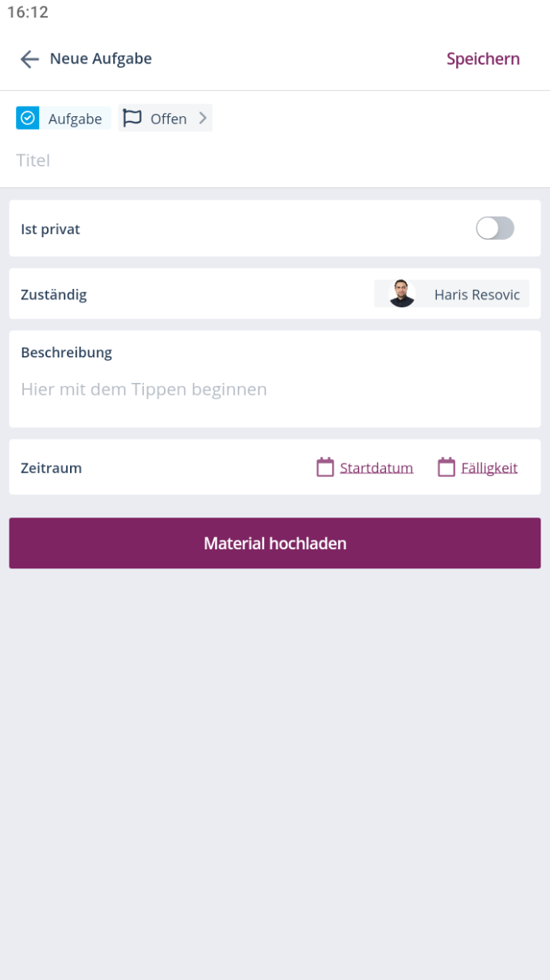Tap the Ist privat label

(51, 229)
